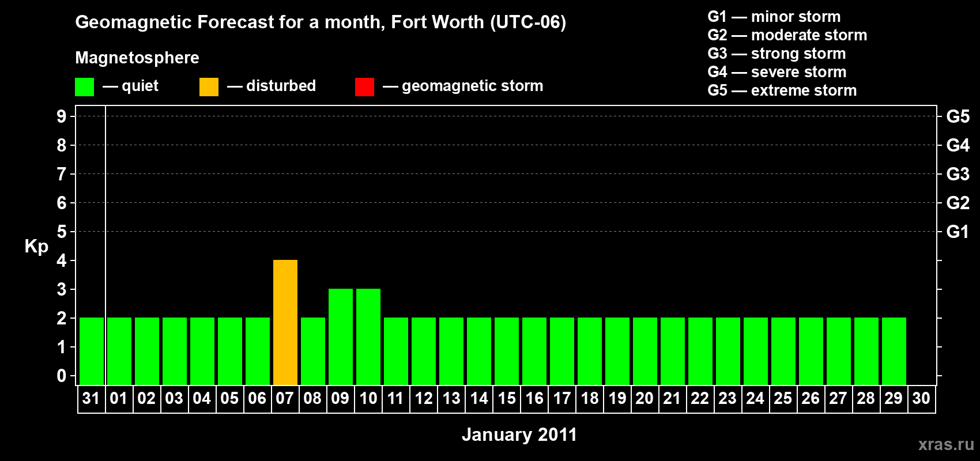Image resolution: width=980 pixels, height=461 pixels.
Task: Click the orange disturbed legend swatch
Action: click(x=209, y=87)
